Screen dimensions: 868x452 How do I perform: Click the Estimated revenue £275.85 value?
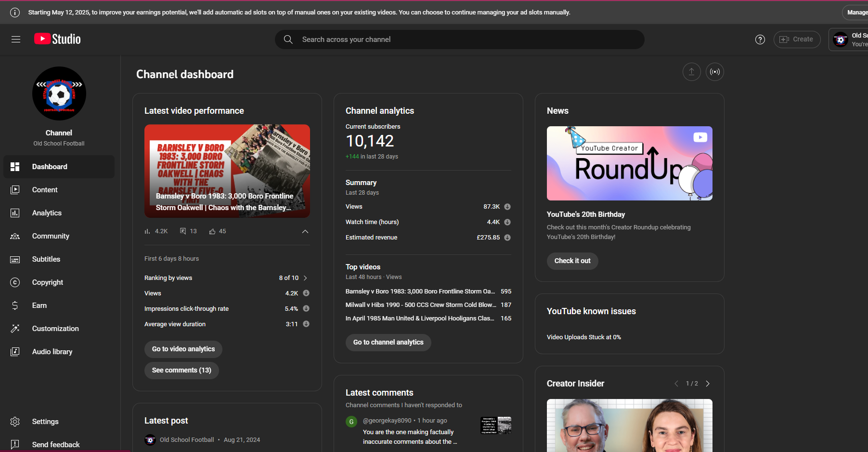coord(488,238)
